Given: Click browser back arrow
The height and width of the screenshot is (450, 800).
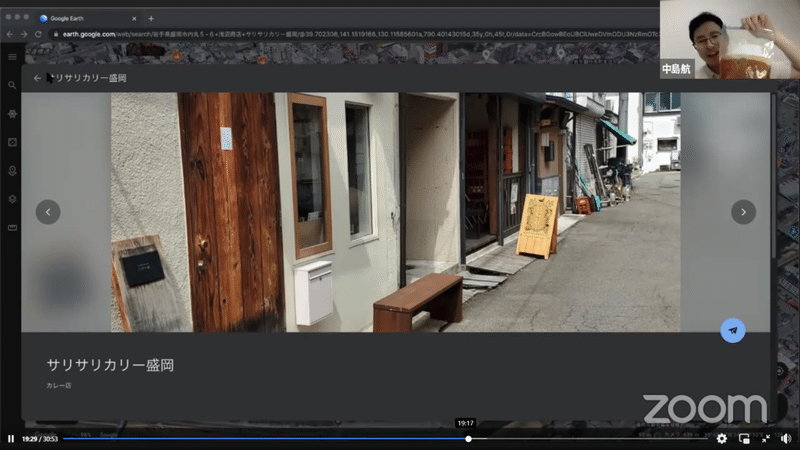Looking at the screenshot, I should (x=10, y=34).
